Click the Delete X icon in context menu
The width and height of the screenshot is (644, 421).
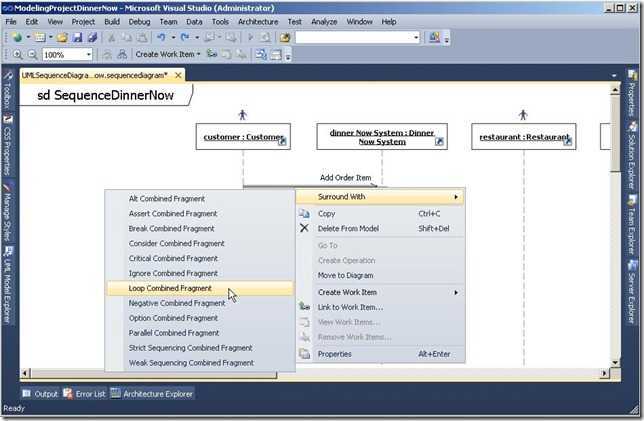[304, 228]
